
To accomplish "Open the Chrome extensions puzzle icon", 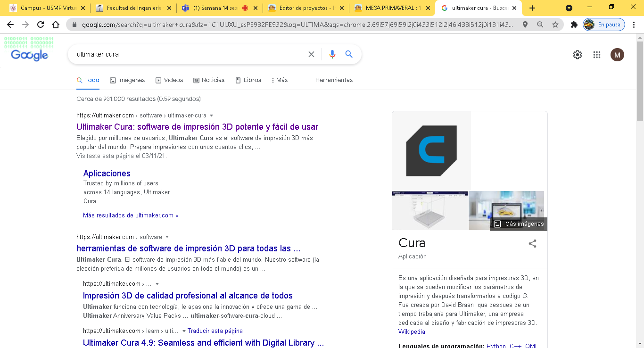I will [x=574, y=25].
